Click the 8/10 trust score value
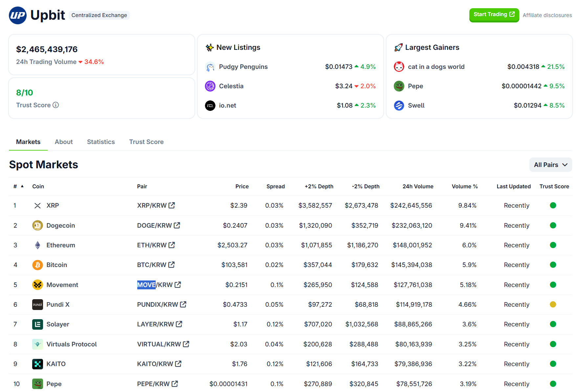 coord(25,93)
